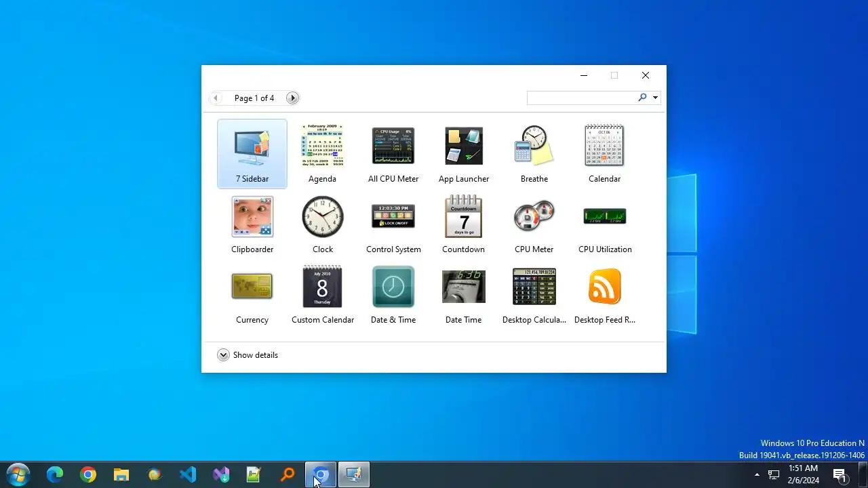The height and width of the screenshot is (488, 868).
Task: Select the Custom Calendar gadget
Action: [323, 295]
